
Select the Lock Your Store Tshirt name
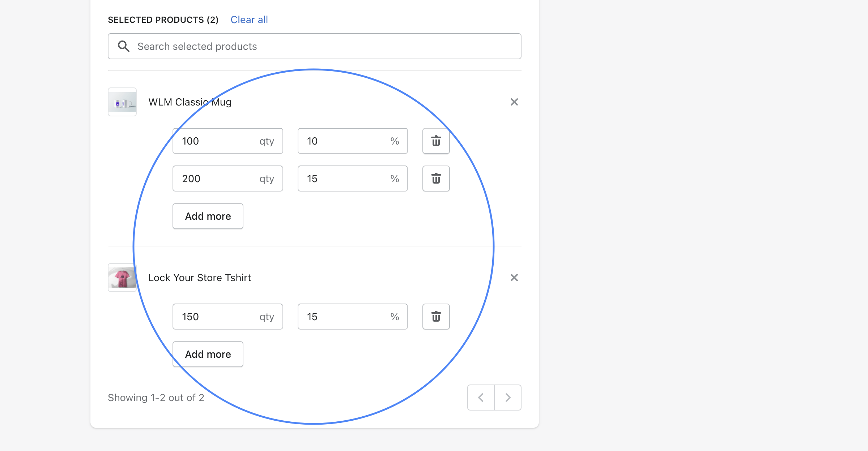pos(200,278)
